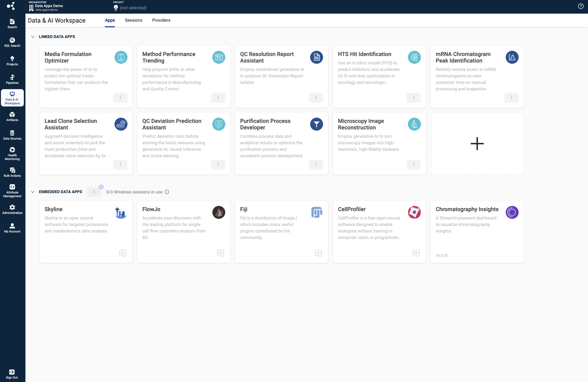Click the Sign Out icon
Viewport: 588px width, 382px height.
[x=12, y=372]
